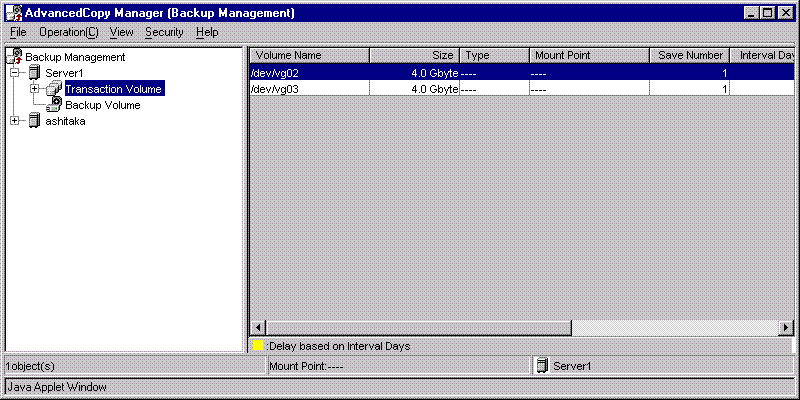The height and width of the screenshot is (400, 800).
Task: Maximize the AdvancedCopy Manager window
Action: point(767,13)
